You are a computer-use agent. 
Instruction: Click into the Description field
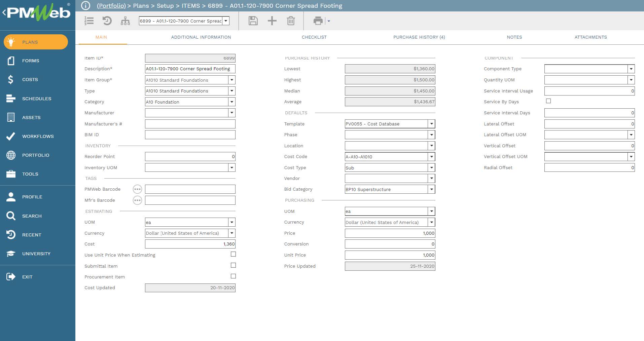[190, 69]
